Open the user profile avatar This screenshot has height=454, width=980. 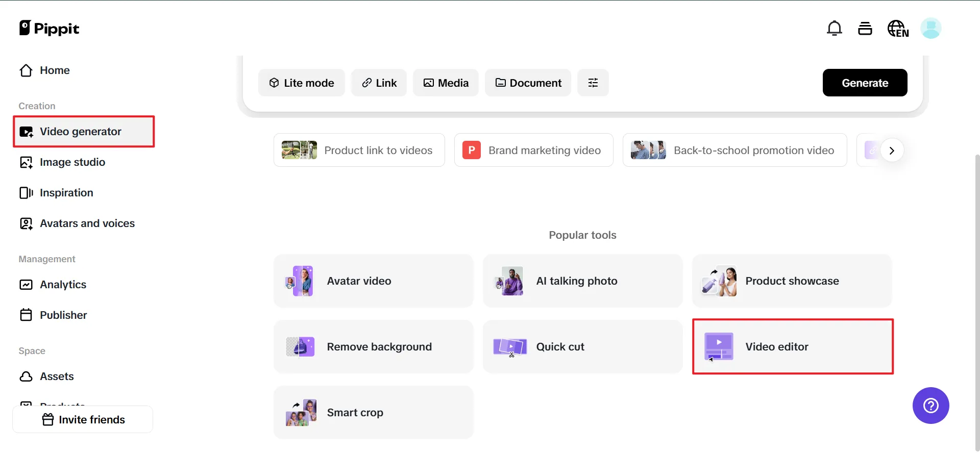930,29
